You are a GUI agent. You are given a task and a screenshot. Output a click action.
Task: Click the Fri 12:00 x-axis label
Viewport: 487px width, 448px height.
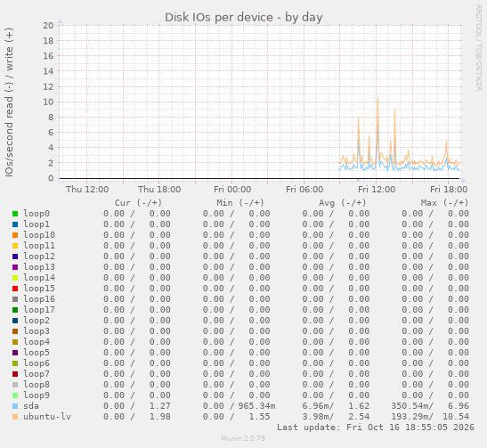[x=377, y=190]
